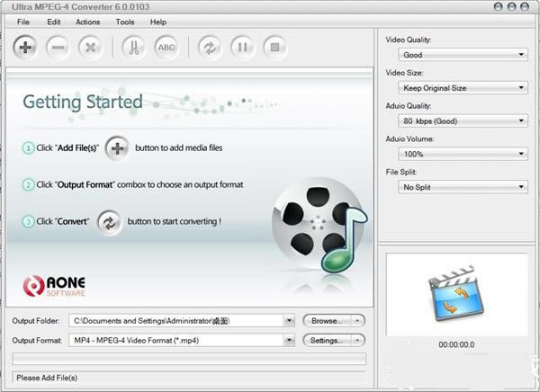Click the Settings... button
This screenshot has width=540, height=392.
click(x=329, y=341)
